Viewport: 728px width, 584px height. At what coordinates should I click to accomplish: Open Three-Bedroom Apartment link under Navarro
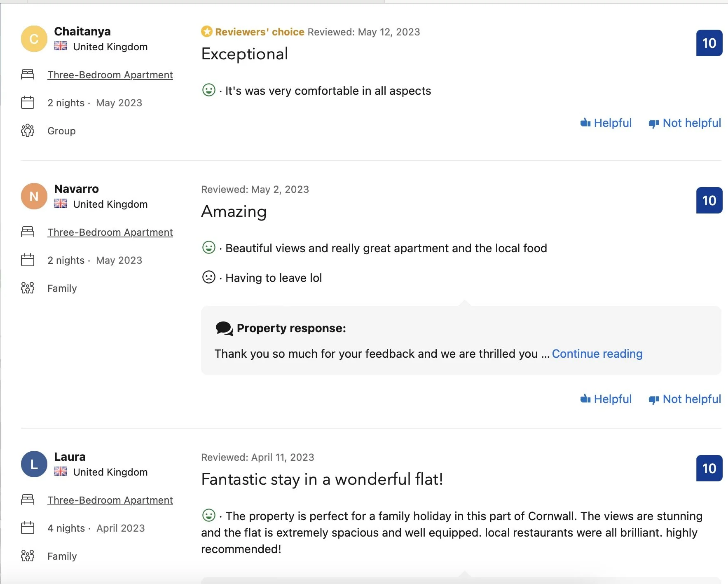110,232
